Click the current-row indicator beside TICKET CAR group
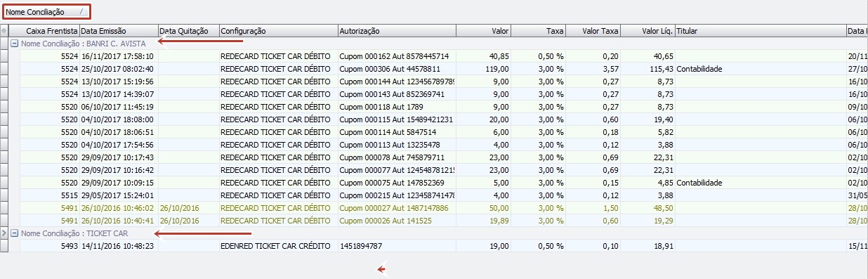 pyautogui.click(x=4, y=233)
